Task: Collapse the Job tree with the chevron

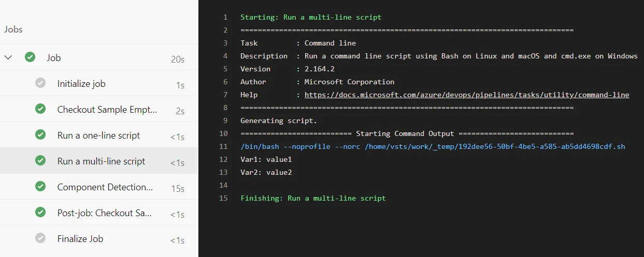Action: coord(8,57)
